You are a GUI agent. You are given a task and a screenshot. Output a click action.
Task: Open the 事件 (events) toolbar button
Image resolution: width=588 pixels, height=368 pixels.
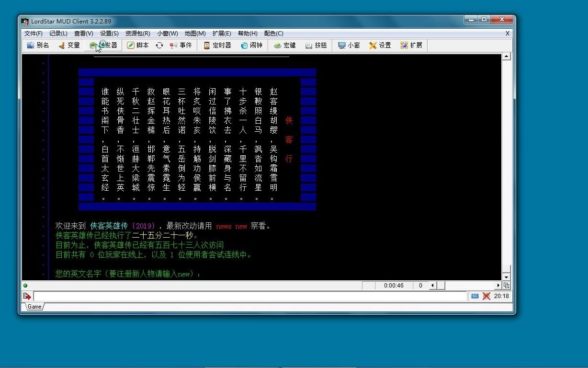coord(181,45)
